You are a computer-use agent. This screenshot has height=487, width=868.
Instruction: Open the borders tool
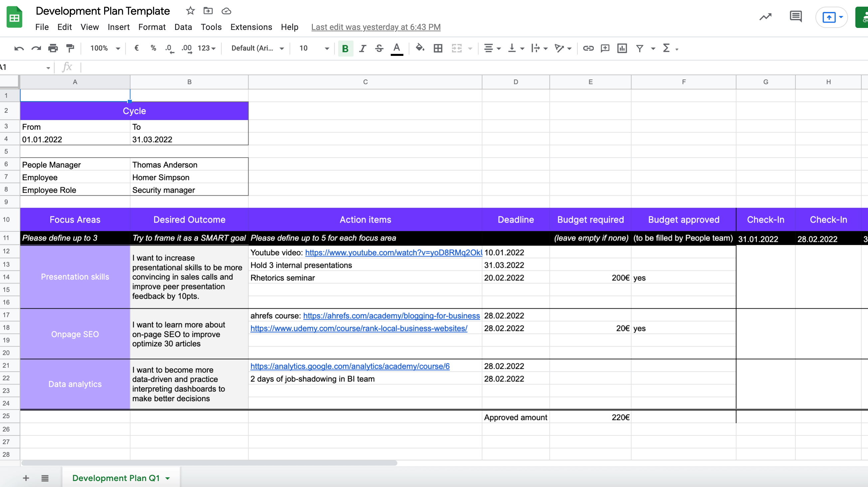pyautogui.click(x=438, y=49)
